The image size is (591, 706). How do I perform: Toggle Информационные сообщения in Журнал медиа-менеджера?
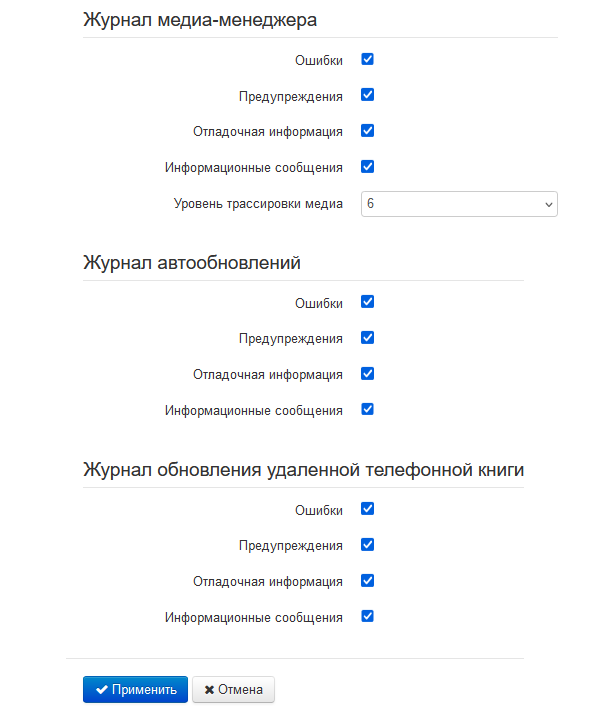[x=367, y=167]
